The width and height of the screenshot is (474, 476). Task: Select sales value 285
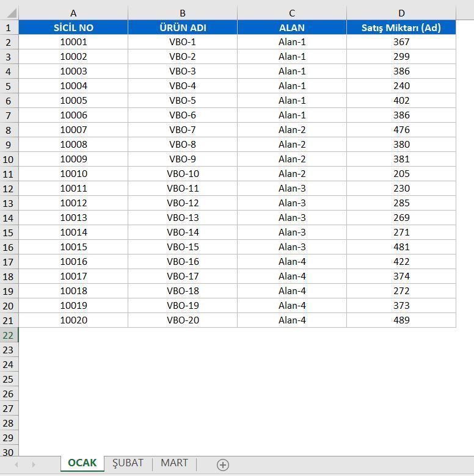coord(401,203)
